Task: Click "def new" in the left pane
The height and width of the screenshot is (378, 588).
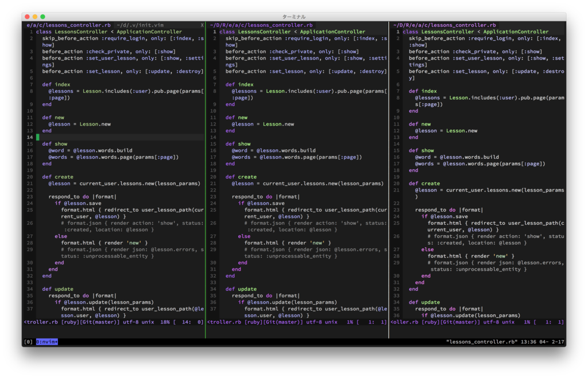Action: (x=53, y=117)
